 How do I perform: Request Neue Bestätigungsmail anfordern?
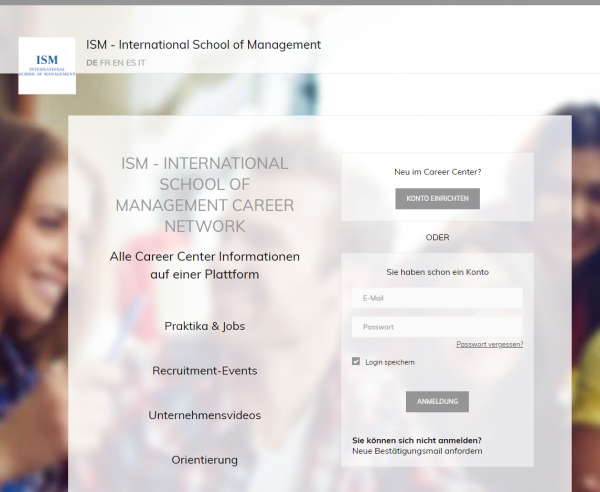click(x=417, y=451)
